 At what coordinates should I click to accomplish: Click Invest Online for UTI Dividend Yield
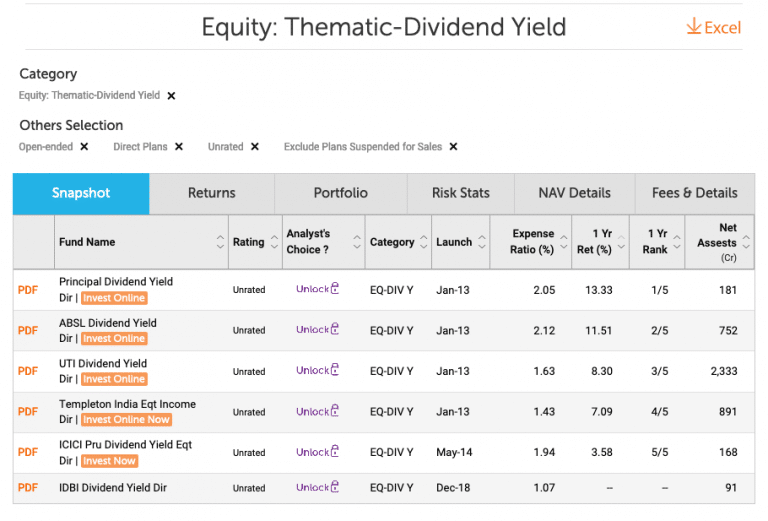(x=114, y=379)
